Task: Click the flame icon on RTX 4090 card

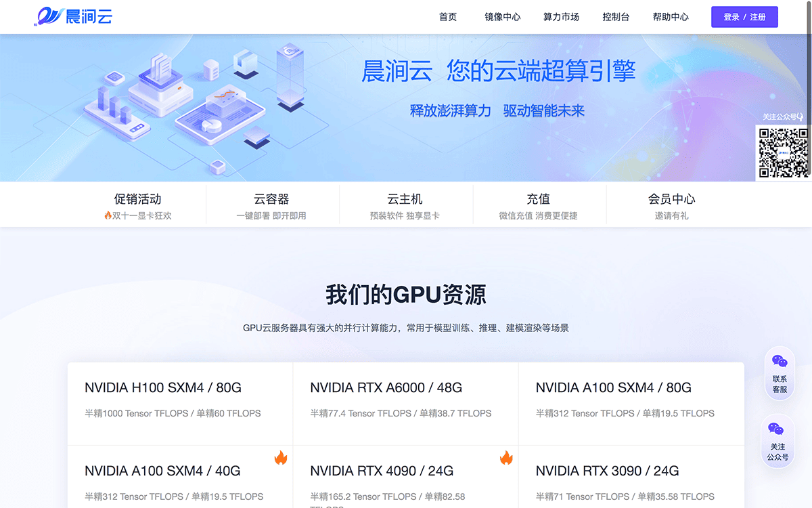Action: pos(506,459)
